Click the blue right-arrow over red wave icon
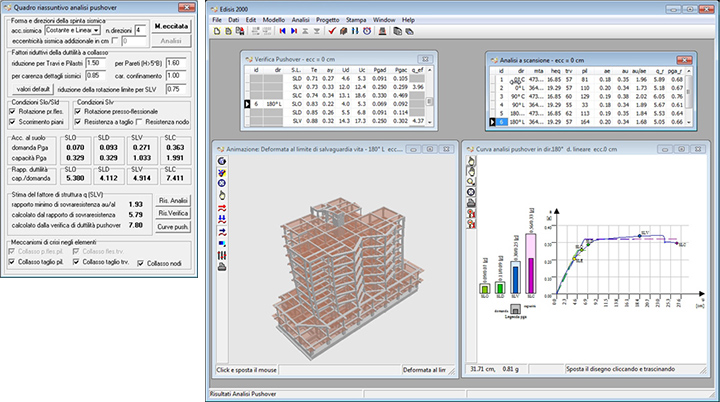Screen dimensions: 720x402 click(222, 232)
